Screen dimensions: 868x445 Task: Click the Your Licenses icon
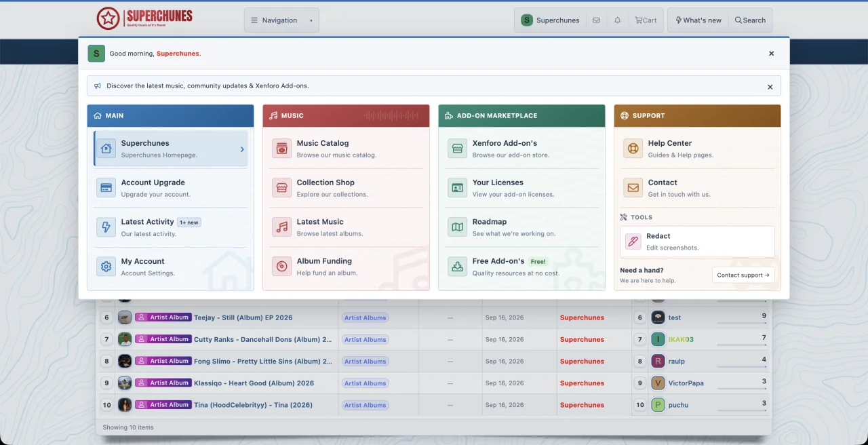[458, 188]
